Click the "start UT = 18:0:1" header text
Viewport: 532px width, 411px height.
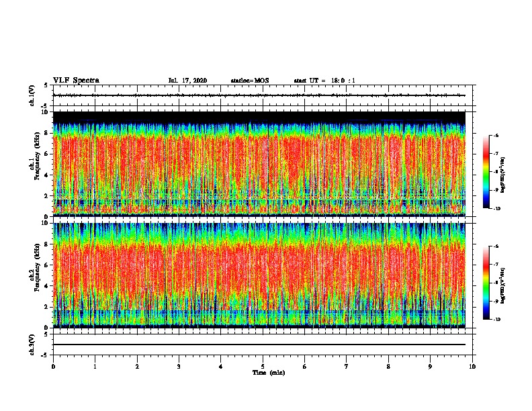pyautogui.click(x=324, y=81)
